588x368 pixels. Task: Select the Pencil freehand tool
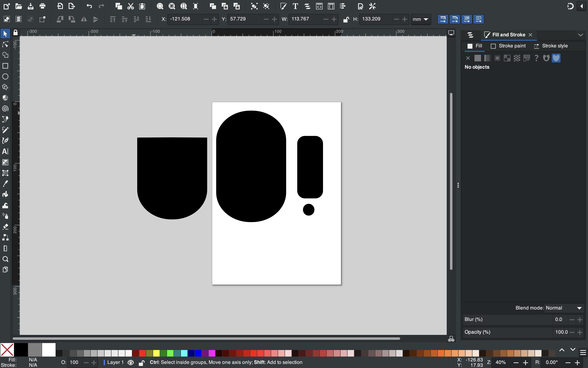[5, 130]
